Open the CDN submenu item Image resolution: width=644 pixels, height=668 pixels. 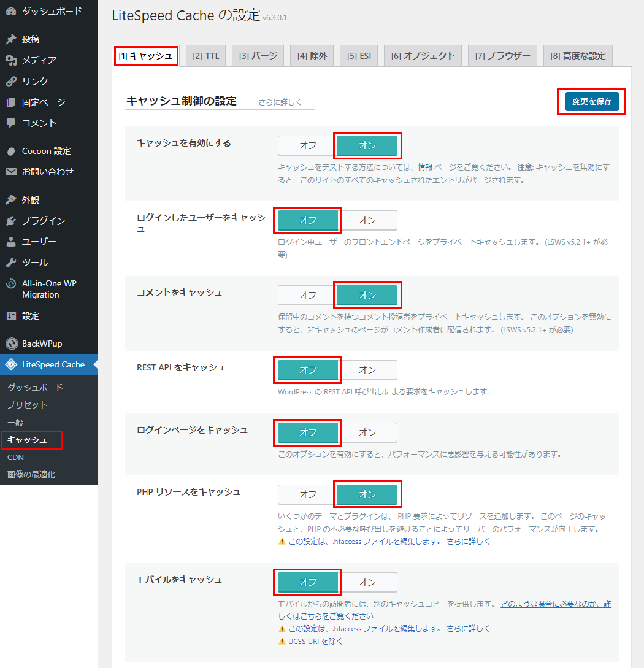pyautogui.click(x=15, y=457)
